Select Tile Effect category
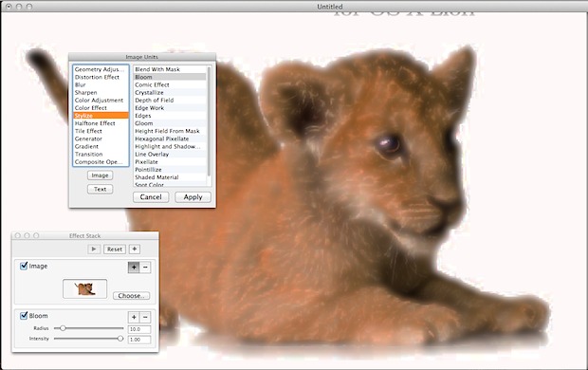 point(101,131)
